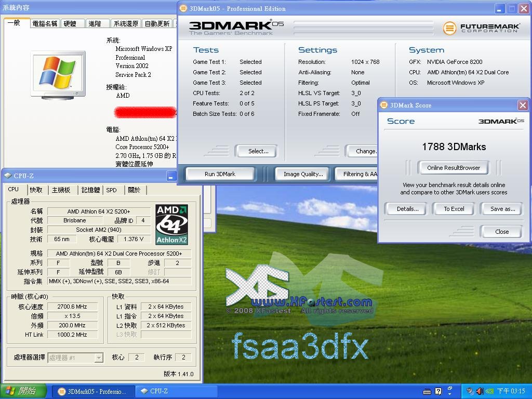
Task: Click the Online ResultBrowser button
Action: (x=454, y=168)
